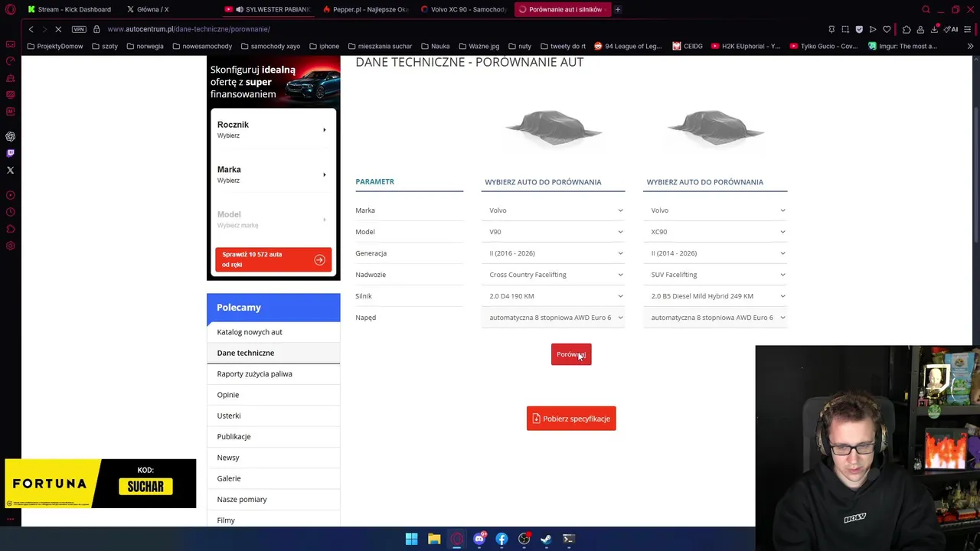Open Terminal from taskbar
980x551 pixels.
(569, 539)
